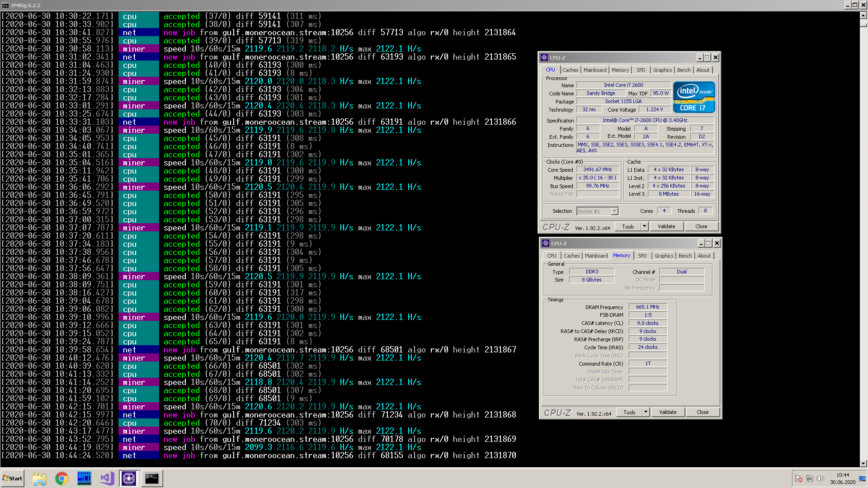Switch to Graphics tab in lower CPU-Z

coord(664,256)
